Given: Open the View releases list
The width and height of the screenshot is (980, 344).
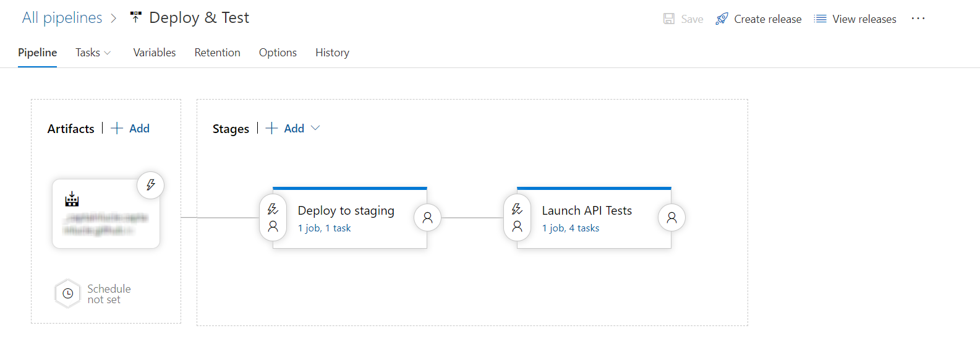Looking at the screenshot, I should coord(855,19).
